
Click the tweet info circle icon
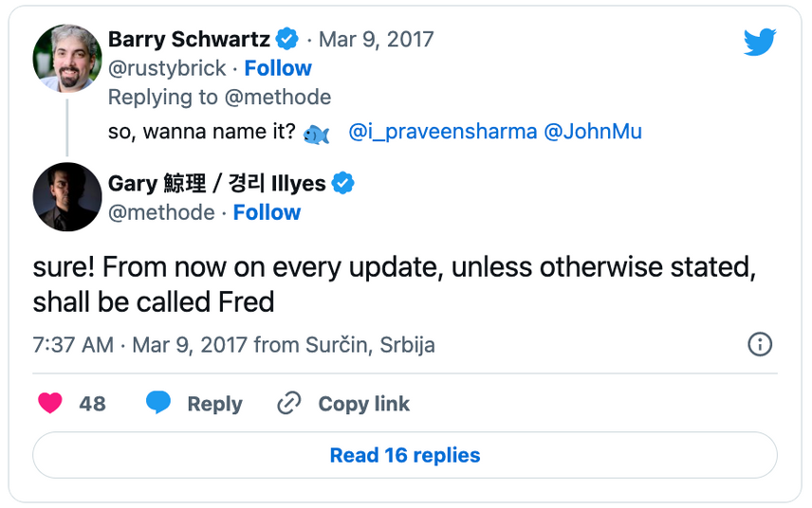coord(760,344)
